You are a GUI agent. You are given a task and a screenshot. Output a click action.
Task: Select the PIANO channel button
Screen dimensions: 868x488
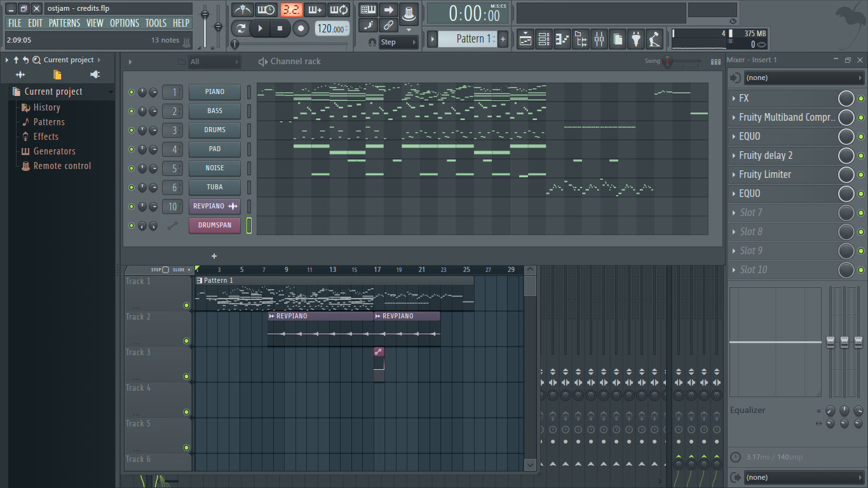tap(215, 92)
